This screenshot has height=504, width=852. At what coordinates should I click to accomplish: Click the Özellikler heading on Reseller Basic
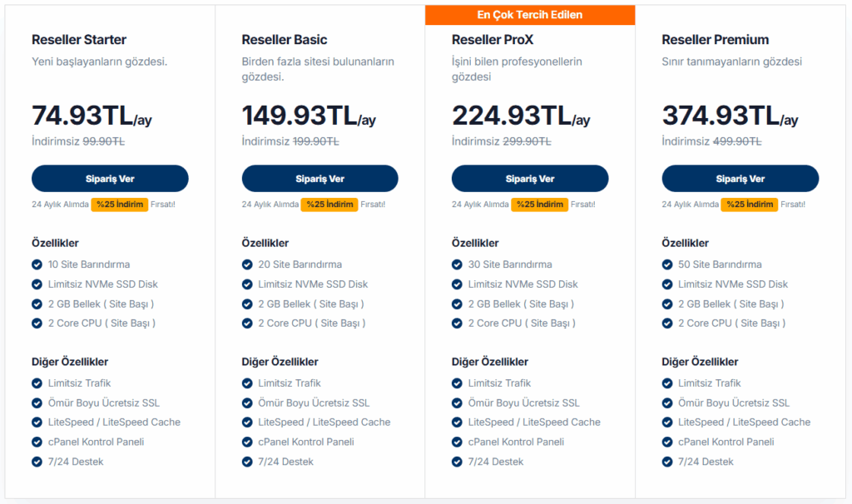pyautogui.click(x=265, y=242)
